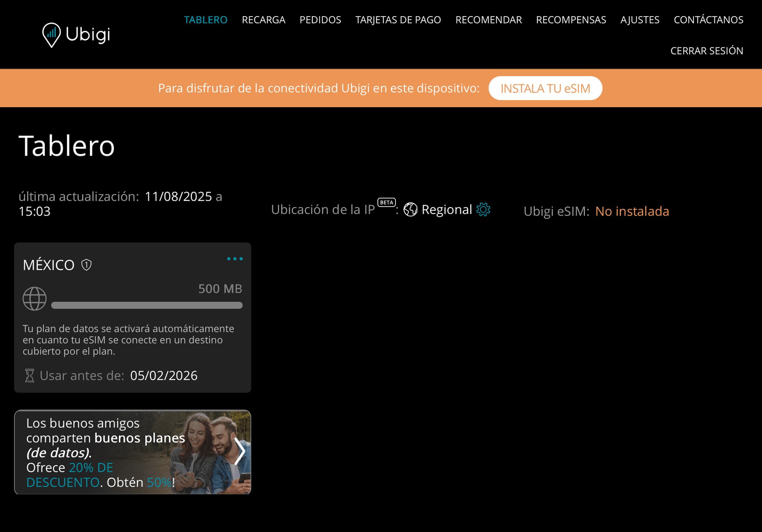Go to the RECARGA page
This screenshot has width=762, height=532.
pos(264,20)
